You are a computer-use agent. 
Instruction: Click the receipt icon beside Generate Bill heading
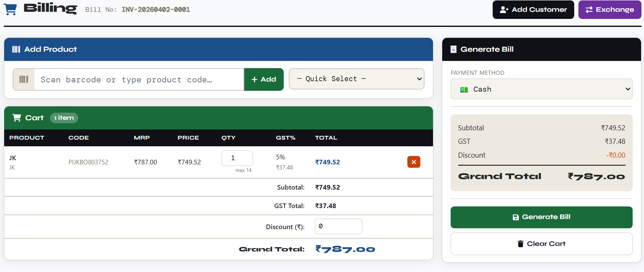tap(453, 49)
